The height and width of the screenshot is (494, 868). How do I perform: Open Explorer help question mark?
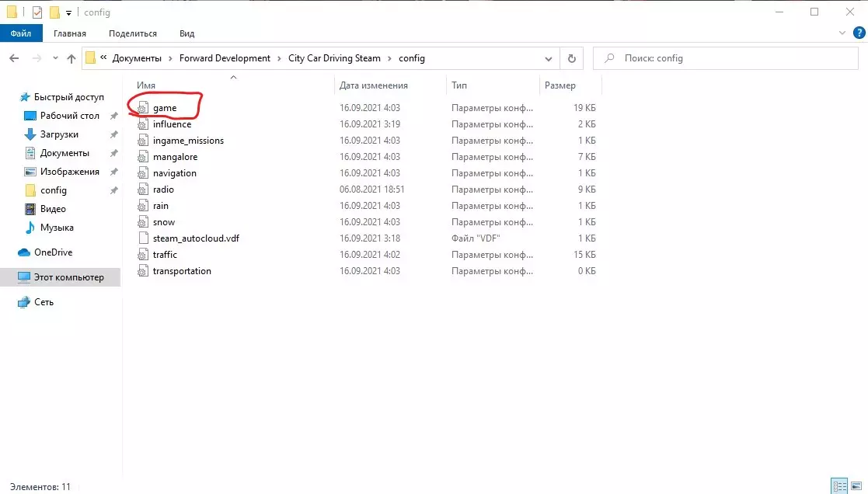tap(859, 33)
